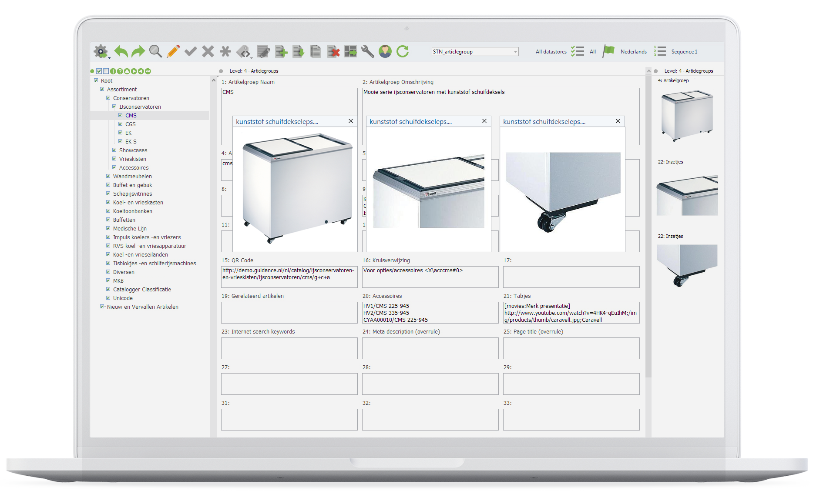Toggle the CGS checkbox
The width and height of the screenshot is (813, 504).
[x=121, y=124]
